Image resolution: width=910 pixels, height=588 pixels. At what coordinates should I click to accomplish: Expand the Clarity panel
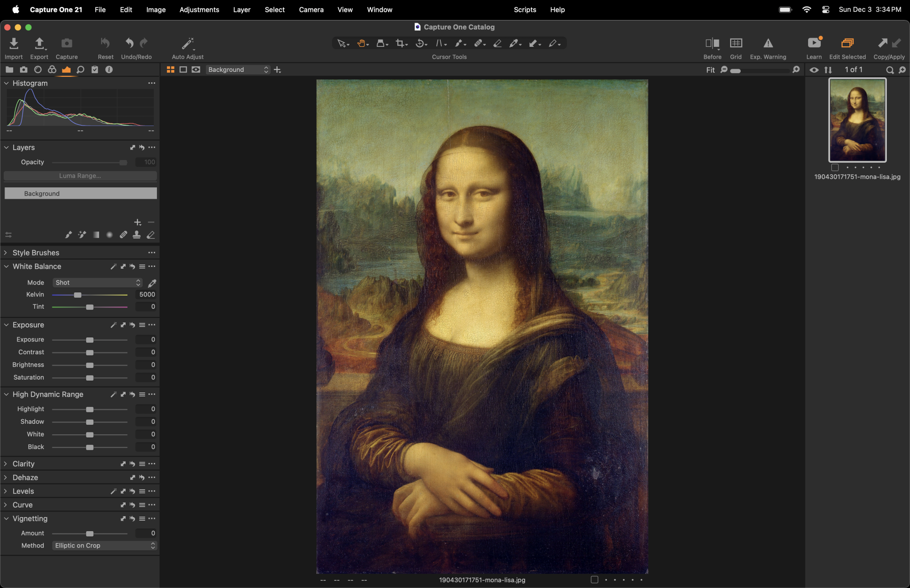pyautogui.click(x=5, y=463)
